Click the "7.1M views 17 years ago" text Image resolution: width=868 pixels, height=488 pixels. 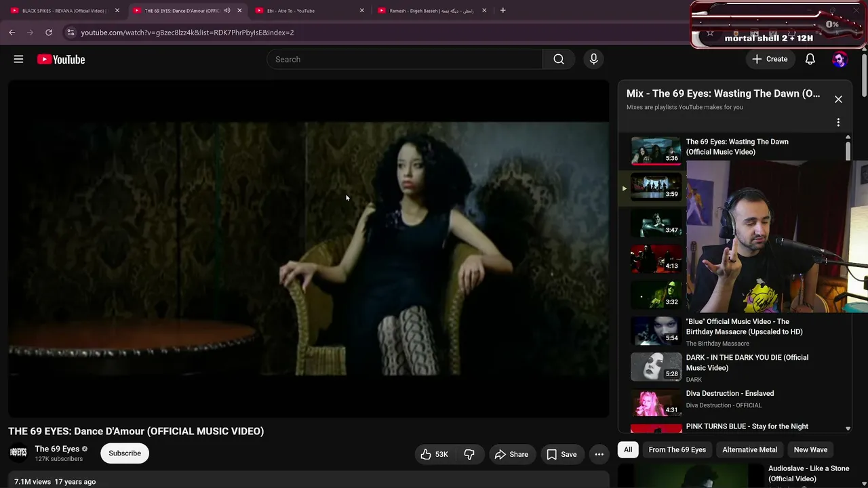(55, 482)
